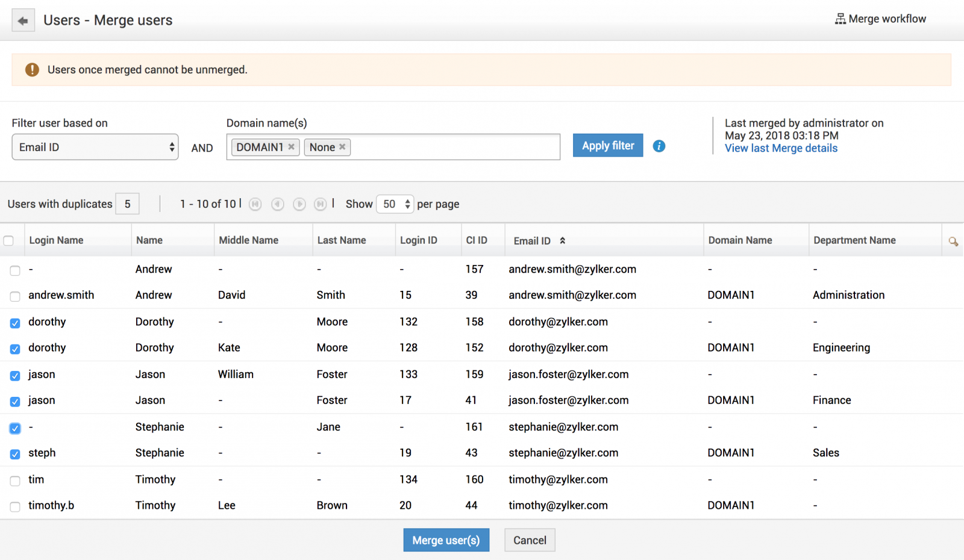Go to the first page
964x560 pixels.
click(255, 204)
